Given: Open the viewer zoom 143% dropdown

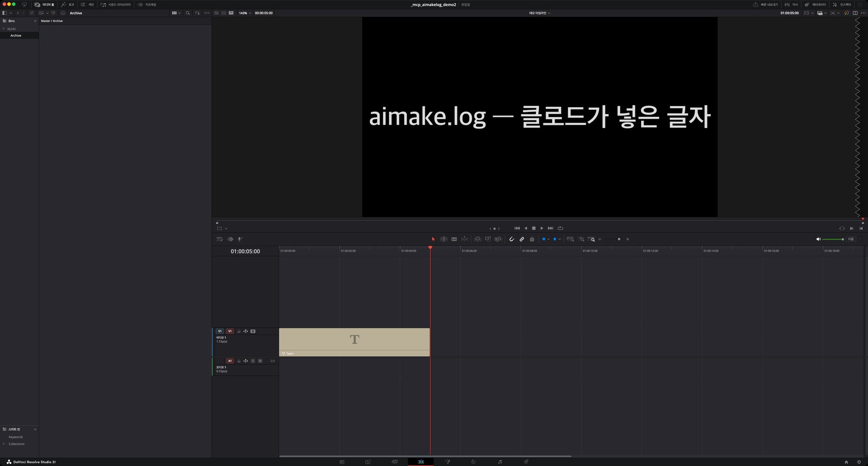Looking at the screenshot, I should [x=245, y=13].
